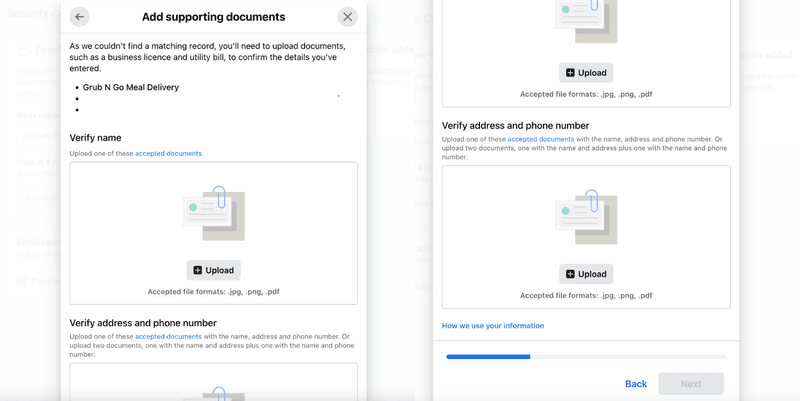Open accepted documents link in right dialog
Viewport: 800px width, 401px height.
click(x=541, y=139)
